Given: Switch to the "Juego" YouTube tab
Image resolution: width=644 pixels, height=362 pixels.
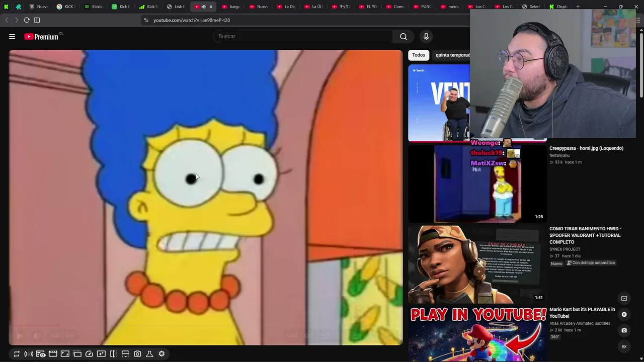Looking at the screenshot, I should tap(231, 7).
